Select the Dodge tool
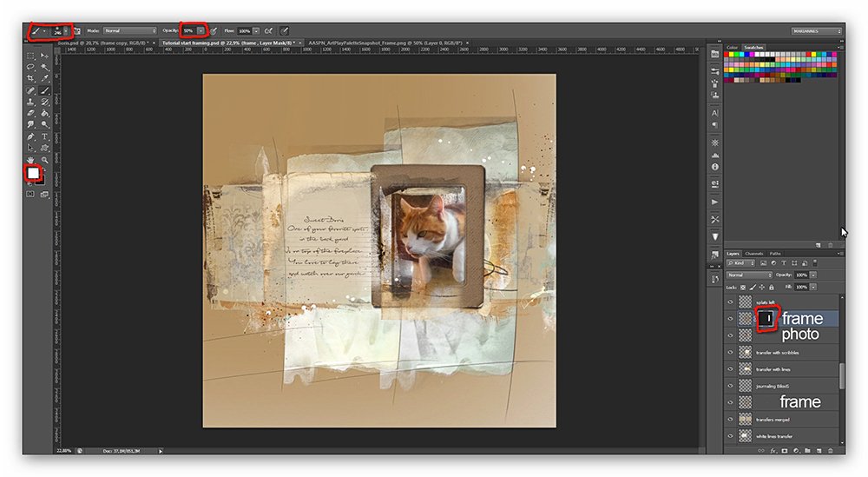 click(x=44, y=124)
